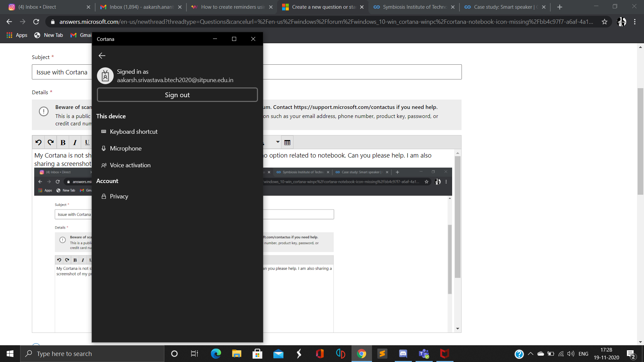Open Microsoft Store from the taskbar
This screenshot has width=644, height=362.
point(257,354)
